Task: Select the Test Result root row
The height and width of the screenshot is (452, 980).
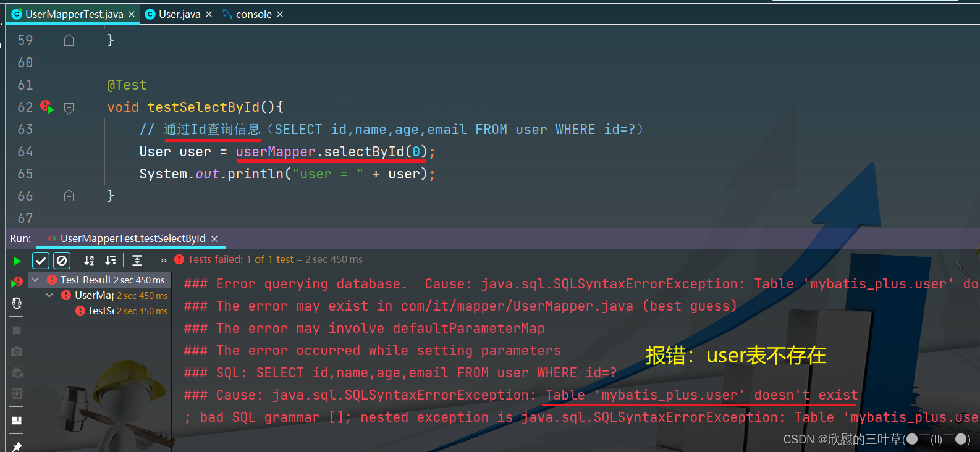Action: (x=99, y=280)
